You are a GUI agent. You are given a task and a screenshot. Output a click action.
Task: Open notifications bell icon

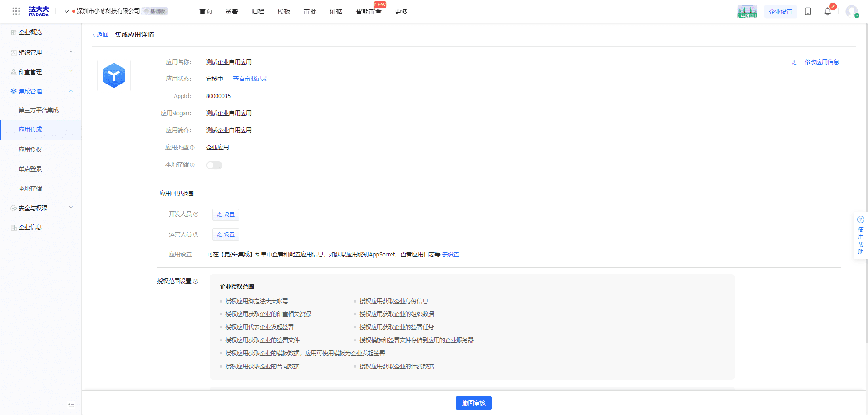[x=828, y=11]
